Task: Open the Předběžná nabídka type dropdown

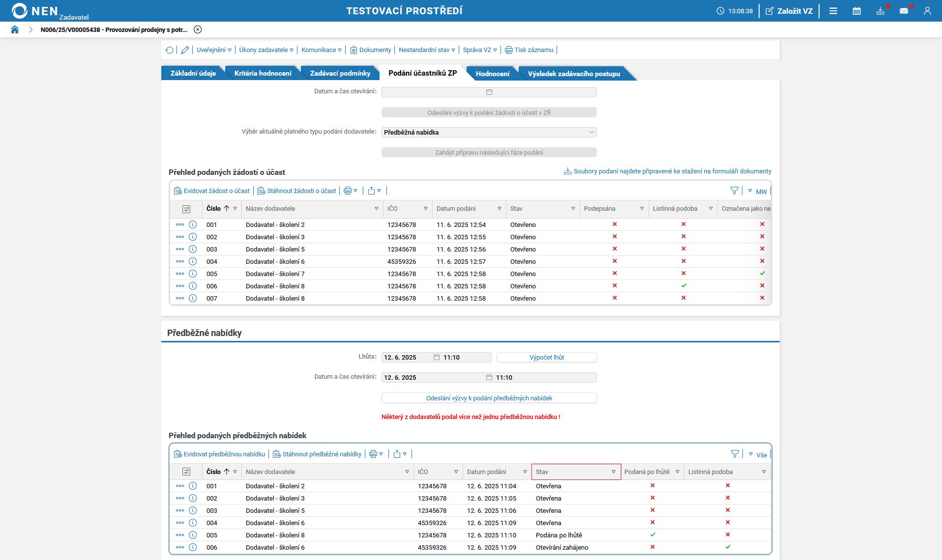Action: click(x=489, y=132)
